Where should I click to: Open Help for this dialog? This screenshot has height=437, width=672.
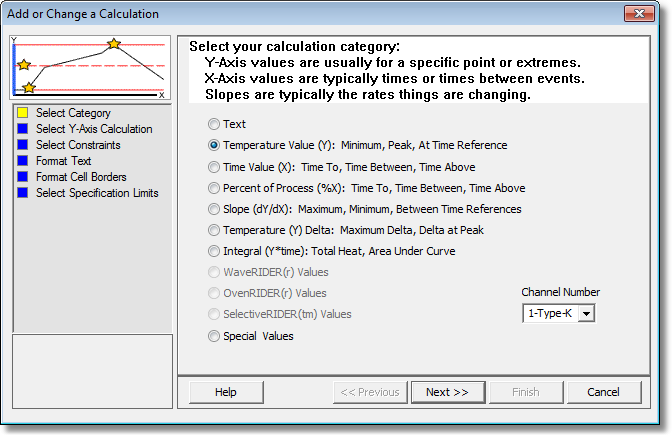coord(226,392)
